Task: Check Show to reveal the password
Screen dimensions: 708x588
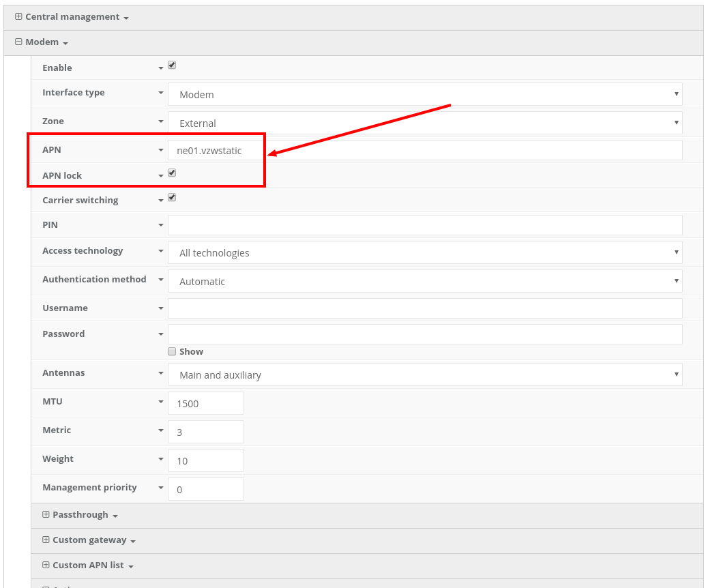Action: click(x=172, y=351)
